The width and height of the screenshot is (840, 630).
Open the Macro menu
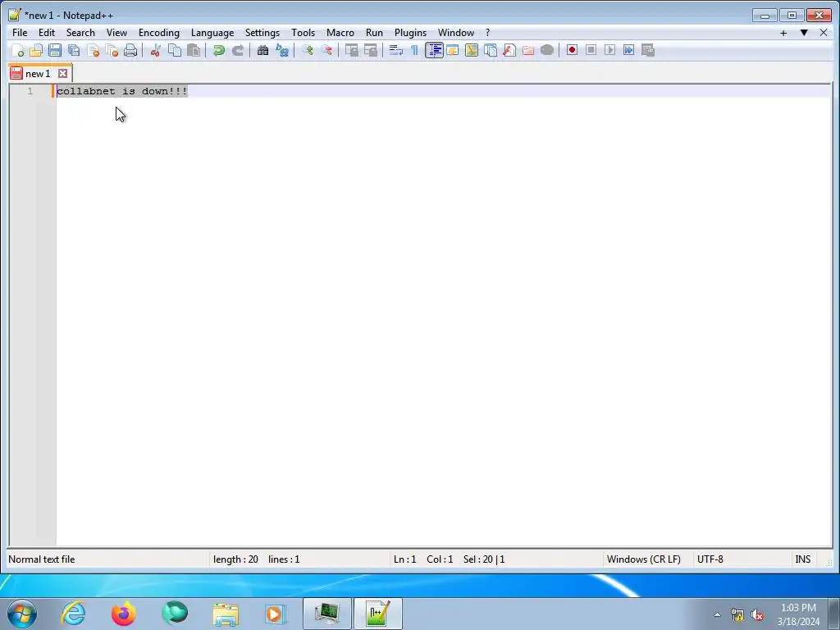tap(340, 33)
